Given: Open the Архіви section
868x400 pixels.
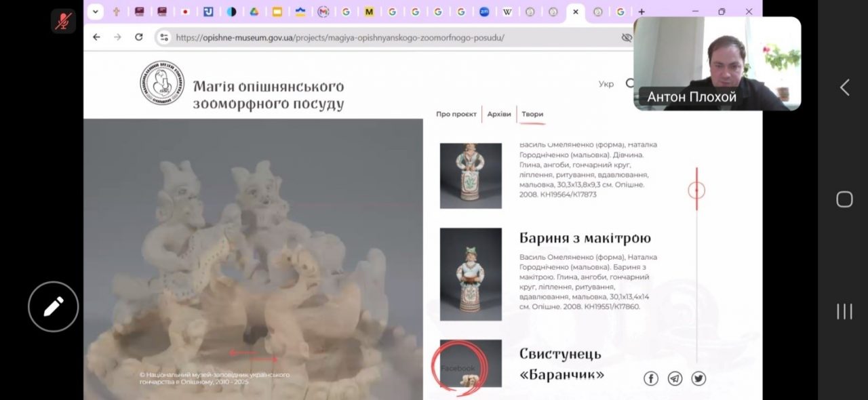Looking at the screenshot, I should 499,114.
